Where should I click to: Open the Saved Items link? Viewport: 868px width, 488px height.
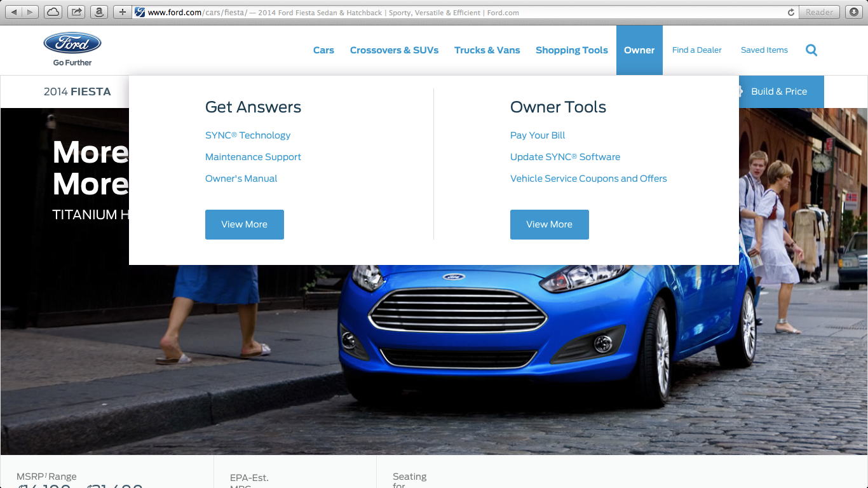click(x=764, y=50)
